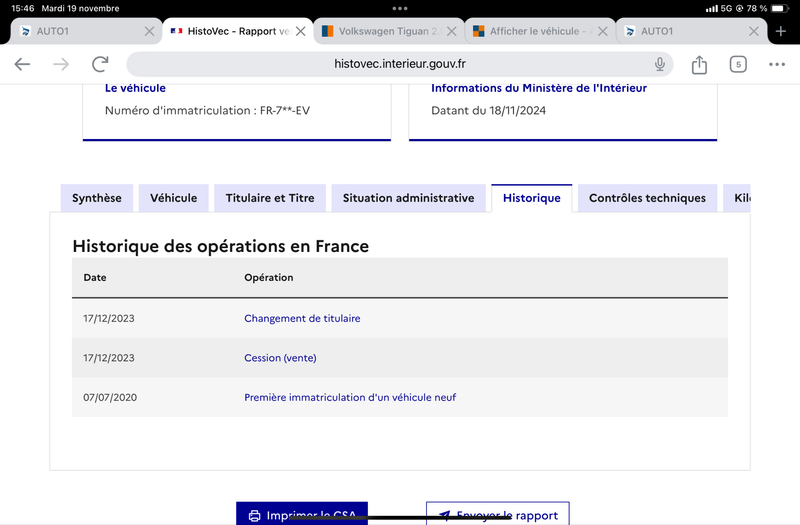Click the Imprimer le CSA button
This screenshot has height=525, width=800.
[302, 514]
